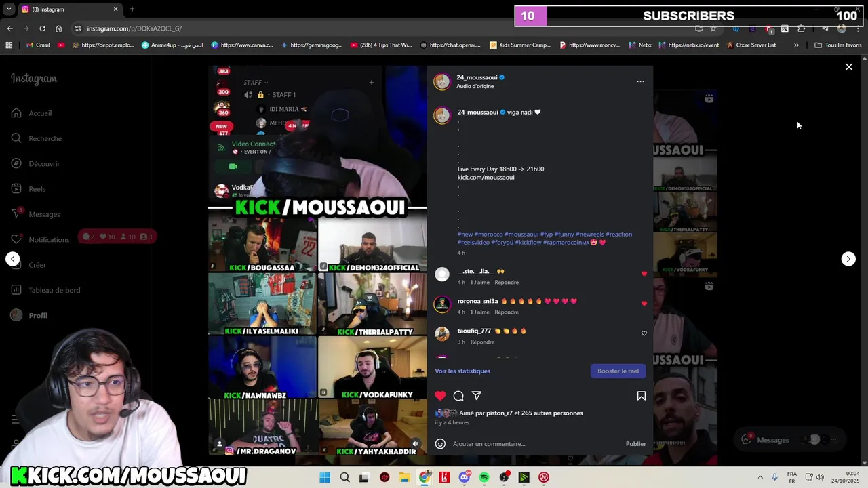The height and width of the screenshot is (488, 868).
Task: Click the browser back arrow
Action: (9, 28)
